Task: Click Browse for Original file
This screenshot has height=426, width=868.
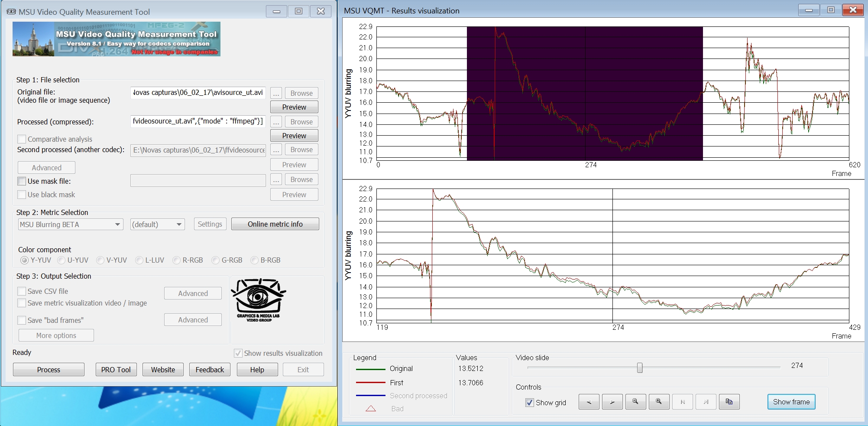Action: click(x=301, y=93)
